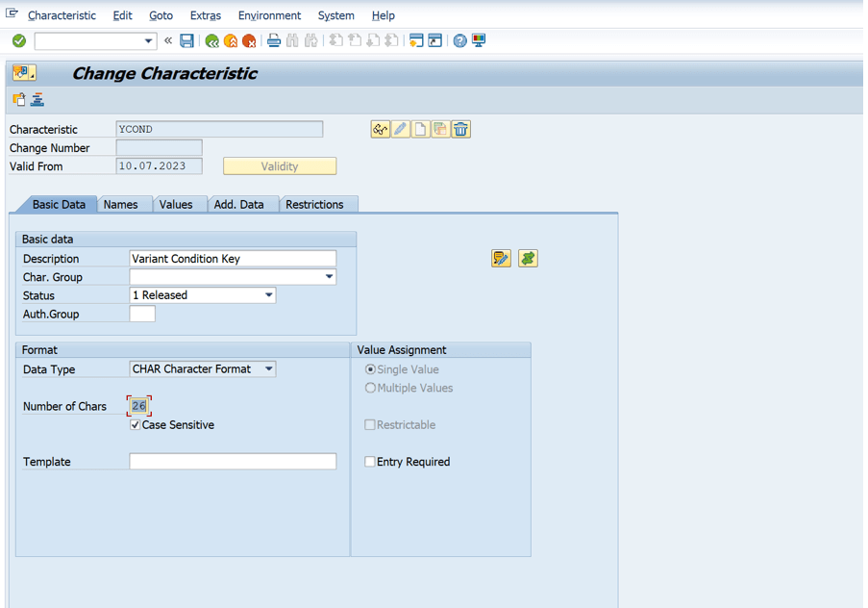Select the Multiple Values radio button
This screenshot has height=608, width=868.
(x=370, y=388)
